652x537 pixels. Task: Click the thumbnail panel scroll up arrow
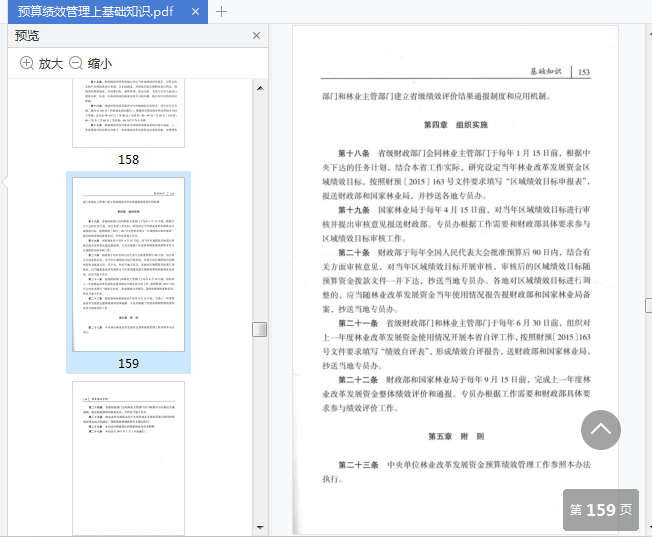click(260, 88)
